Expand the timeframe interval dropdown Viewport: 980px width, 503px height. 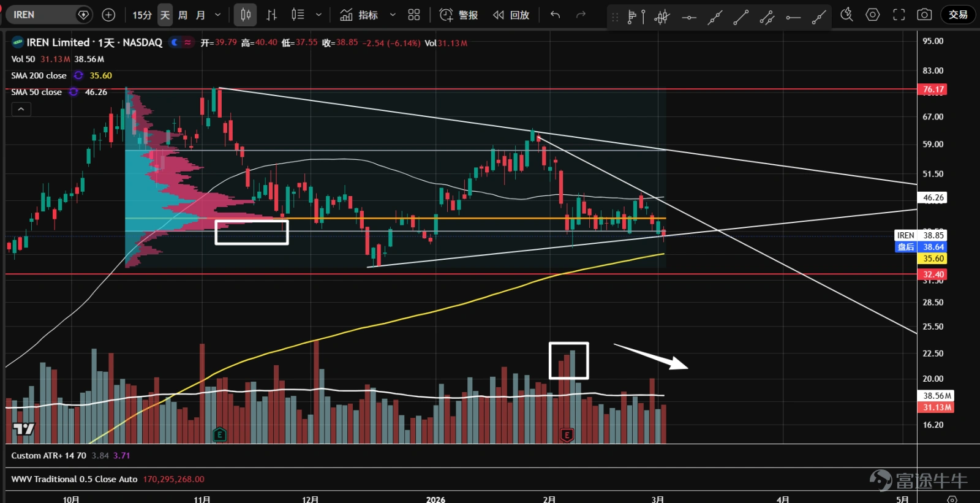pyautogui.click(x=217, y=15)
